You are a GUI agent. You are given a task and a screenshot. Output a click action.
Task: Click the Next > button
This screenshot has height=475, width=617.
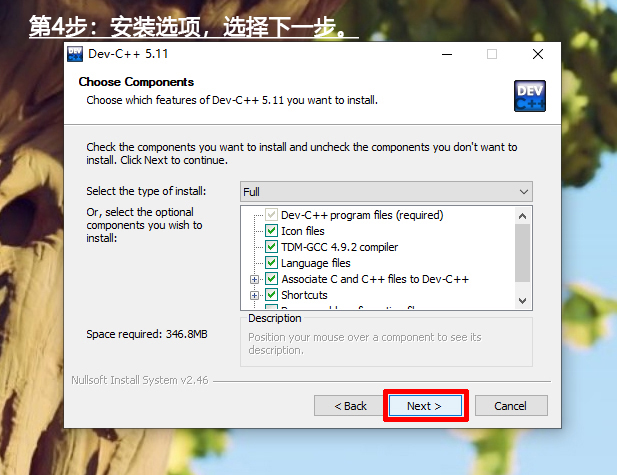(x=425, y=406)
